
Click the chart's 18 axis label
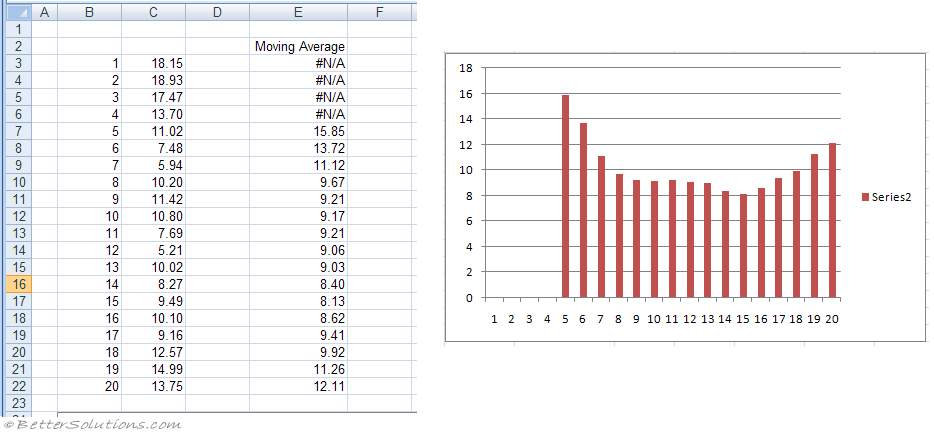click(466, 68)
